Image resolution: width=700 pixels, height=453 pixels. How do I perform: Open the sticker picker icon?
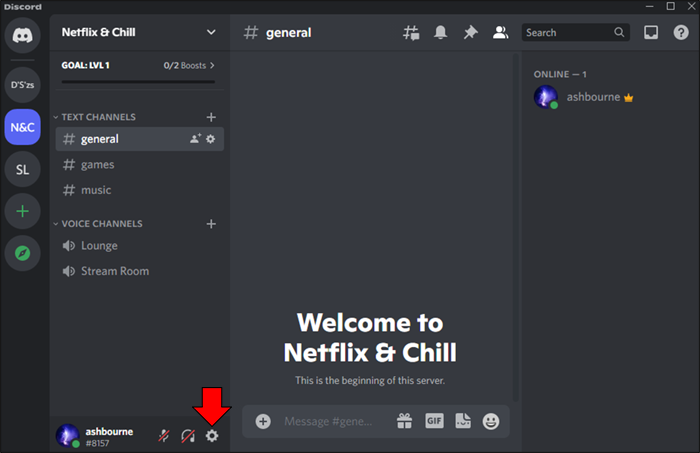463,421
